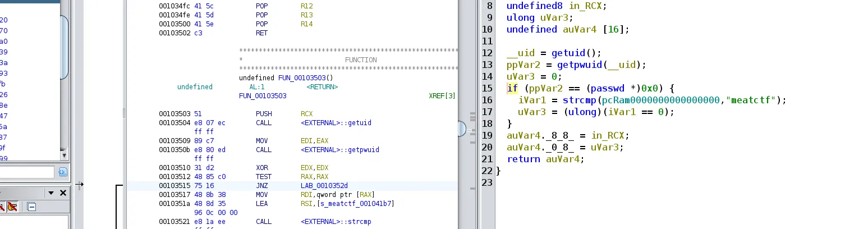Select the "meatctf" string literal in the decompiler

pos(751,100)
